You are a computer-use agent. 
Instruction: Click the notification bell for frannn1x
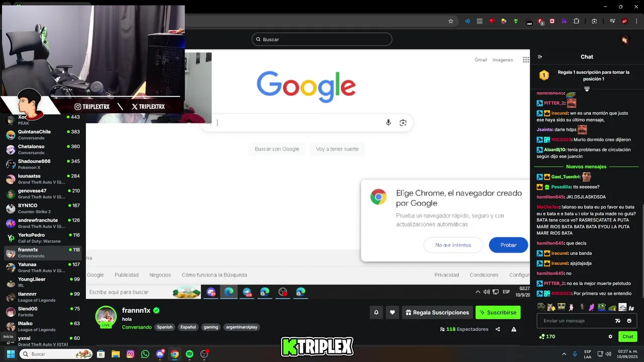tap(376, 312)
